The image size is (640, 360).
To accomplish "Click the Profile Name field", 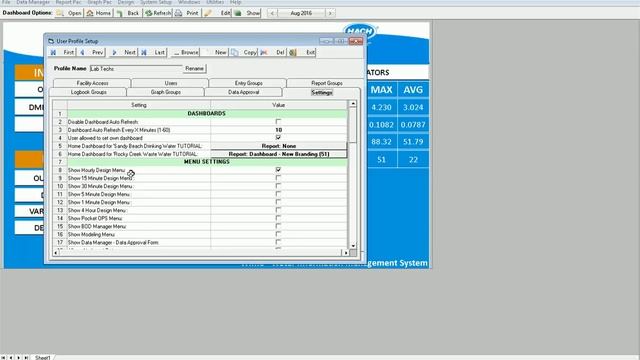I will [136, 69].
